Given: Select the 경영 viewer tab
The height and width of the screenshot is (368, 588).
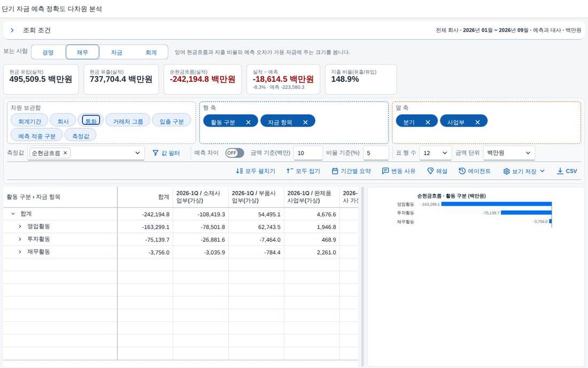Looking at the screenshot, I should tap(48, 52).
